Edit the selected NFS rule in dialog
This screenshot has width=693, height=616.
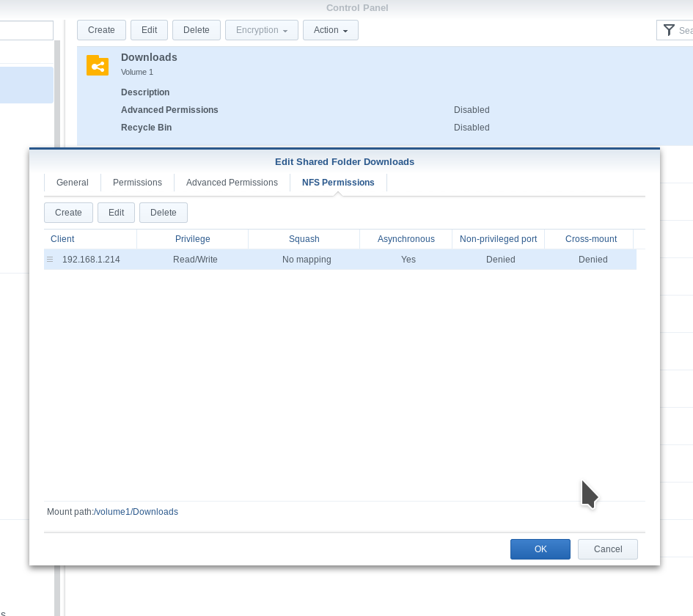pos(117,213)
